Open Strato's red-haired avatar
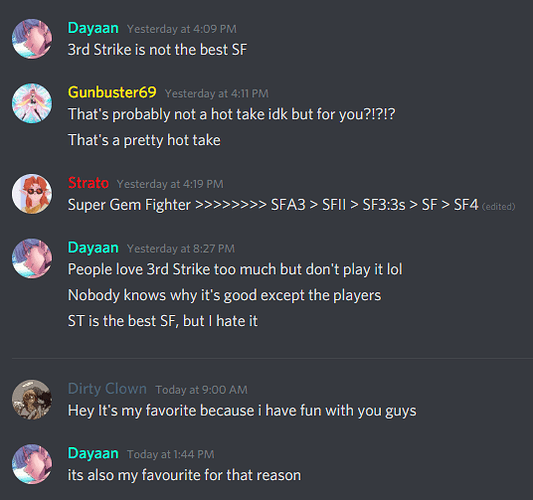This screenshot has width=533, height=500. coord(32,194)
